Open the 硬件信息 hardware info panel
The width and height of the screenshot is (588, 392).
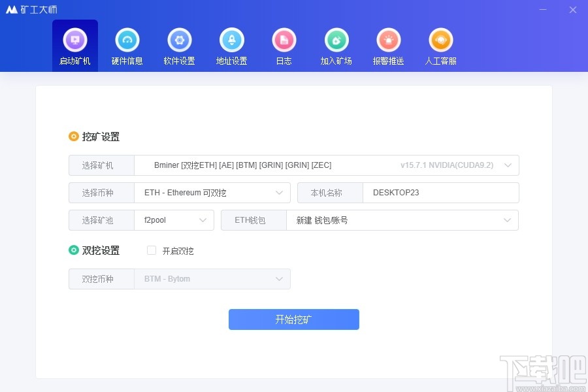point(127,40)
